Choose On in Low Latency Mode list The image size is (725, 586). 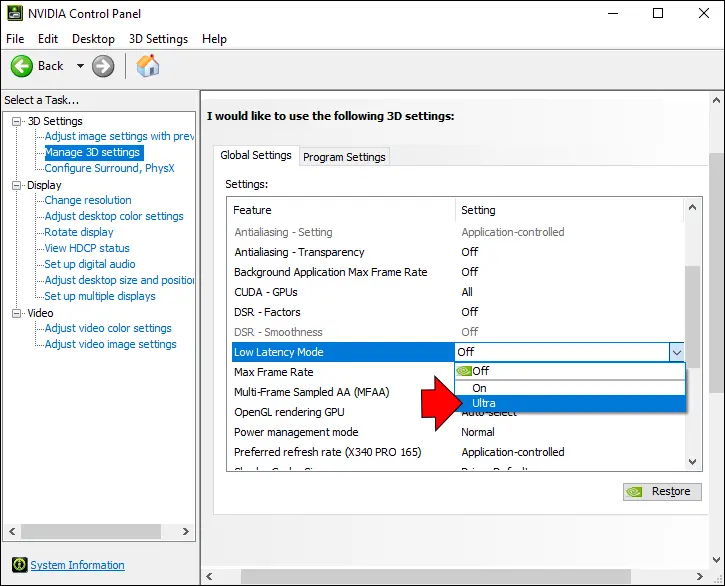479,388
